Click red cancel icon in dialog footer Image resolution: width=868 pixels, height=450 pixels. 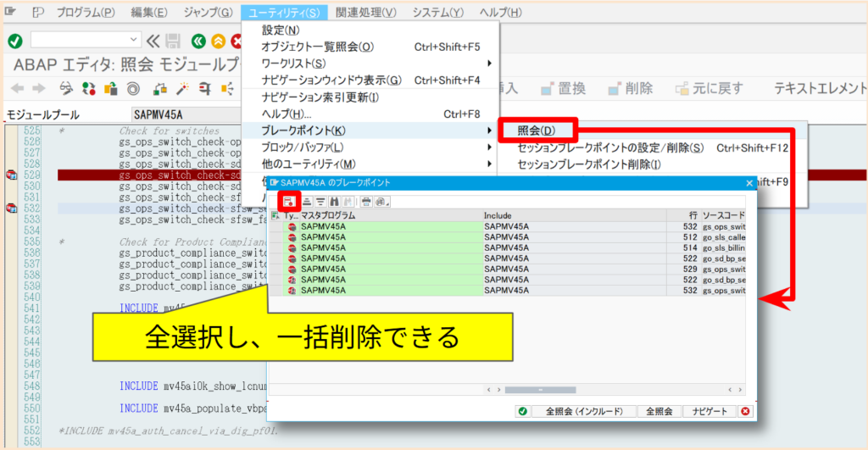pyautogui.click(x=745, y=411)
